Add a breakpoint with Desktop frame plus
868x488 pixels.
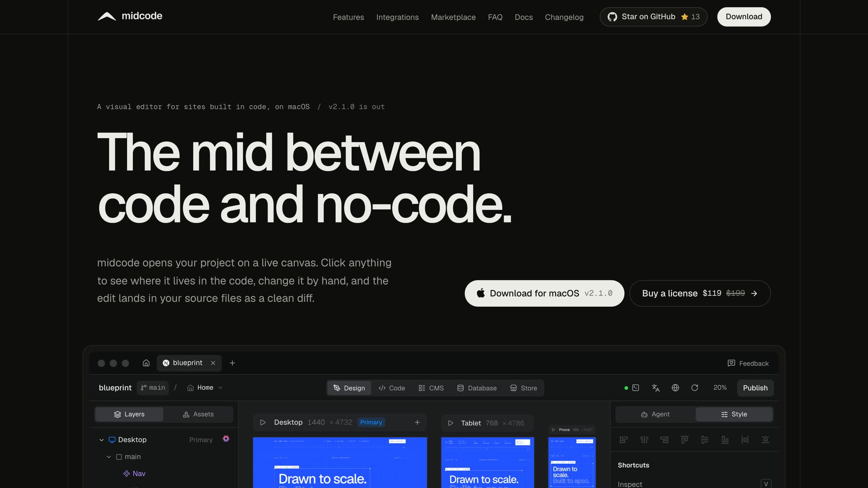pos(417,422)
